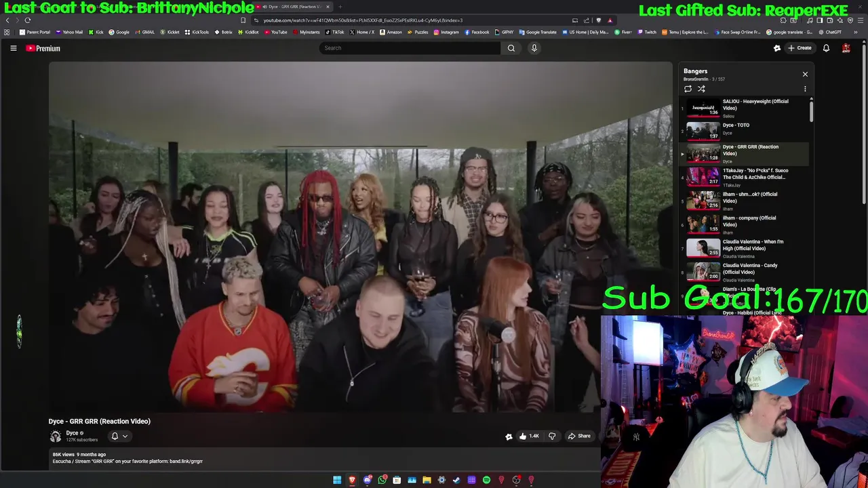Click the browser back arrow
Screen dimensions: 868x488
point(7,20)
